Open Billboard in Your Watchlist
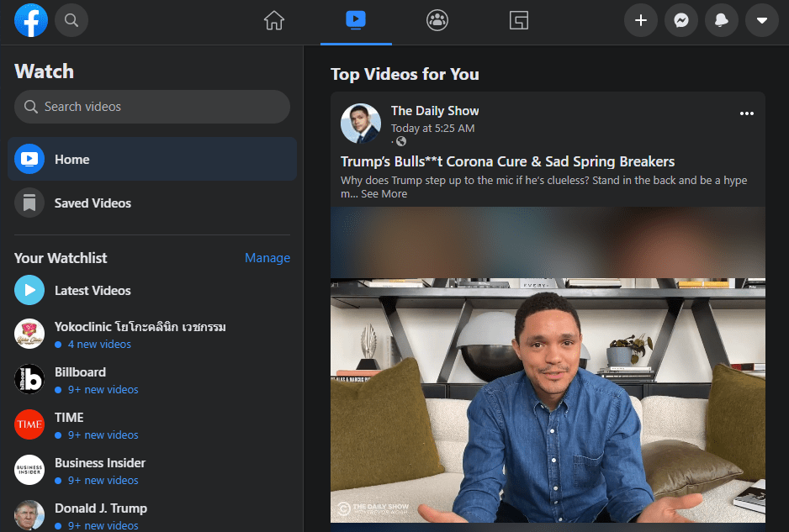Image resolution: width=789 pixels, height=532 pixels. point(80,372)
